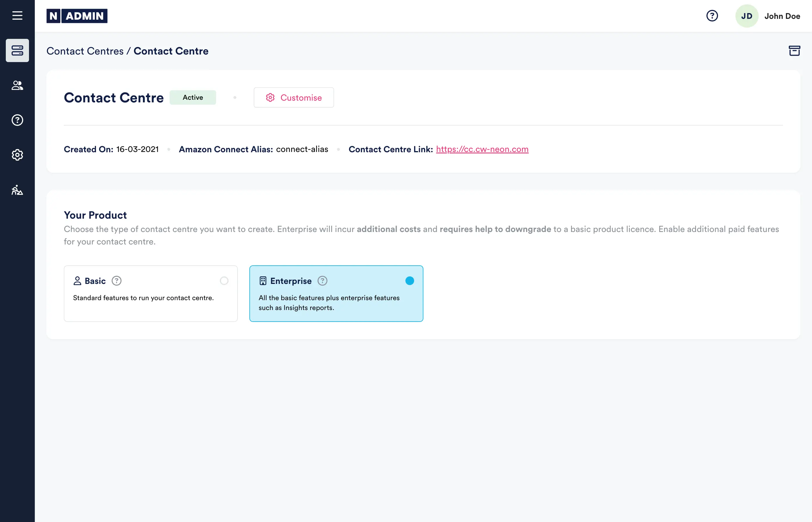View the Basic help tooltip icon
Screen dimensions: 812x522
click(x=116, y=281)
